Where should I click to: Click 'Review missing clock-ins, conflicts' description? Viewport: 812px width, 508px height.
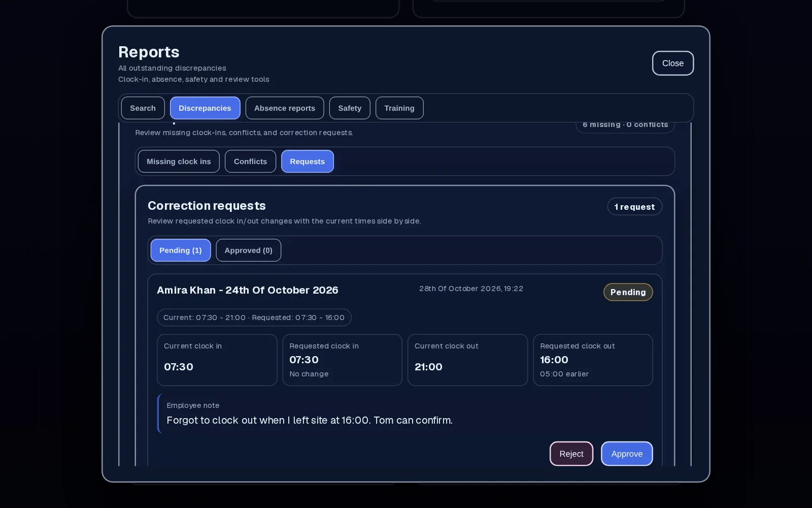point(244,133)
